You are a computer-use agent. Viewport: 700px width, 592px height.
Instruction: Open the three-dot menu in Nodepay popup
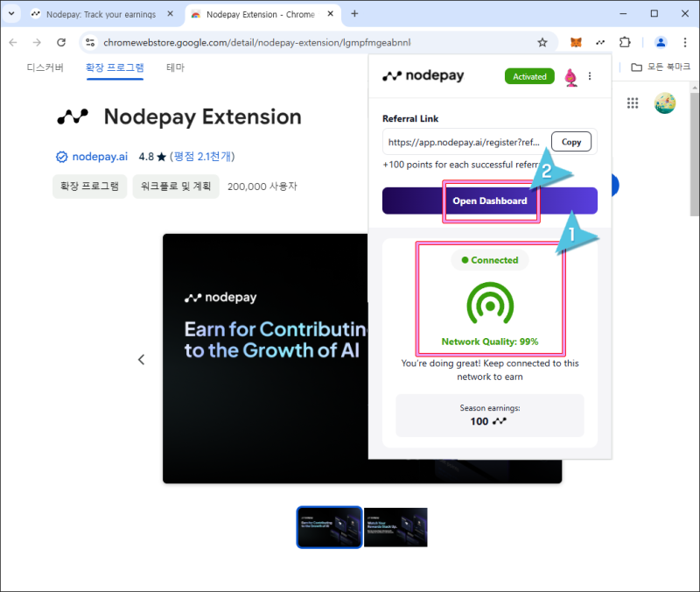tap(590, 76)
